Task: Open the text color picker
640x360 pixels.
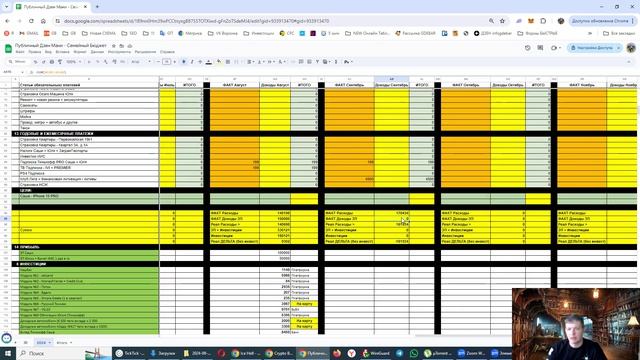Action: [x=209, y=62]
